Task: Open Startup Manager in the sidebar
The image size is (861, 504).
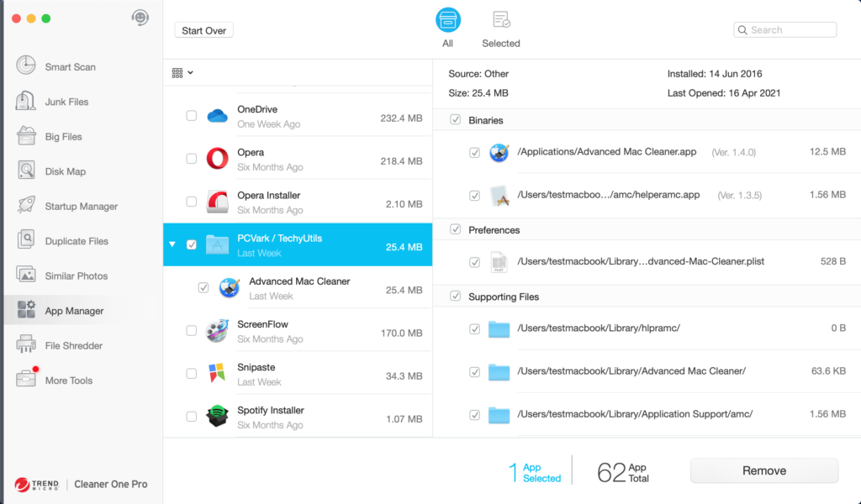Action: [x=81, y=207]
